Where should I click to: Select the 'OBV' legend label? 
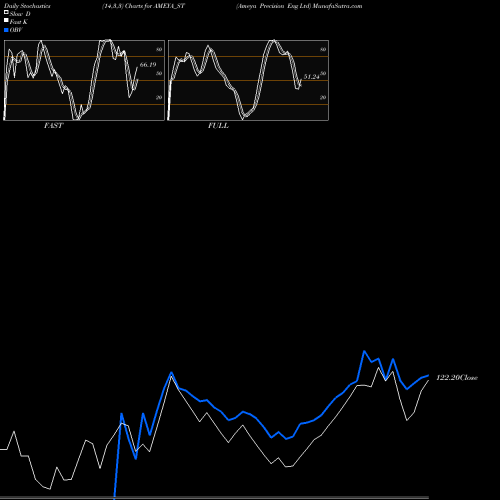[16, 30]
